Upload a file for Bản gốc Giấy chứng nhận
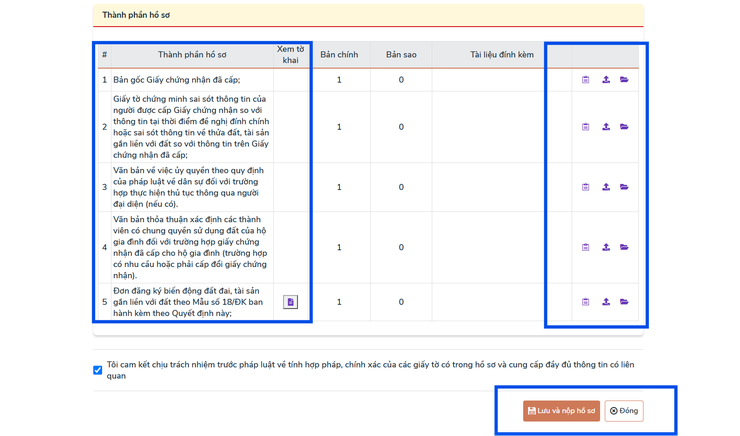The width and height of the screenshot is (740, 436). 606,80
